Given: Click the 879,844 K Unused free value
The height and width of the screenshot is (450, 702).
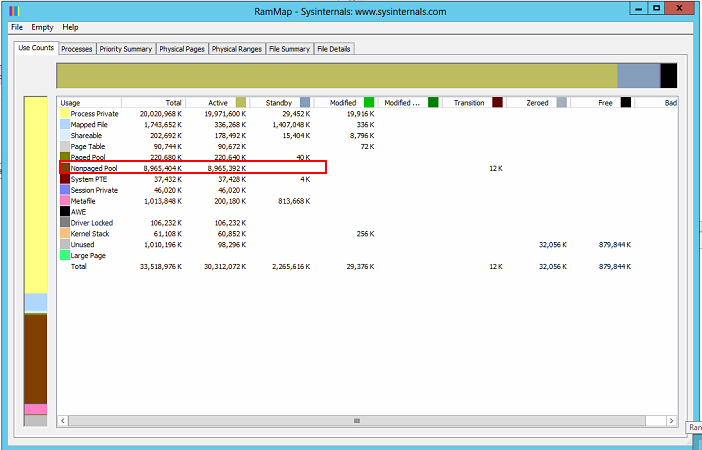Looking at the screenshot, I should click(x=615, y=244).
